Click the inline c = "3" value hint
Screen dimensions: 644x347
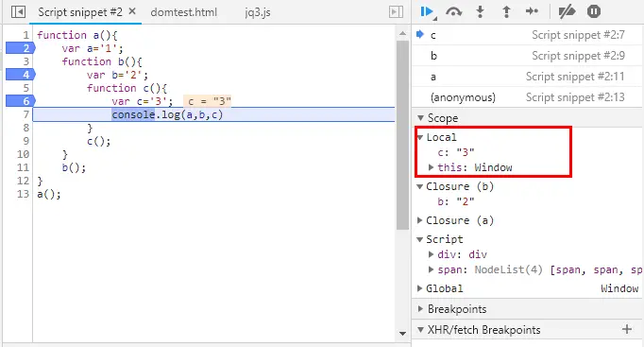(208, 101)
